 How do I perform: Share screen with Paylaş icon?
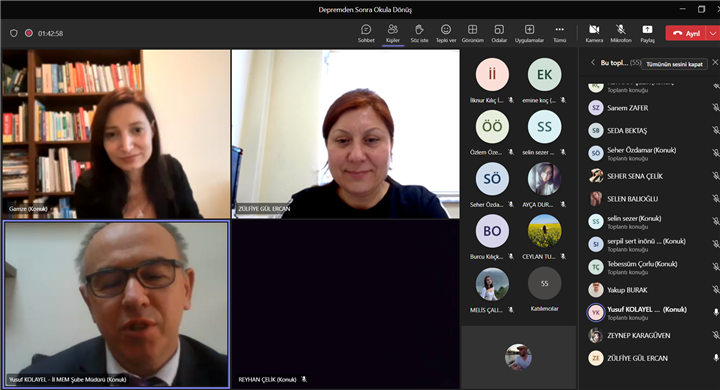point(647,34)
